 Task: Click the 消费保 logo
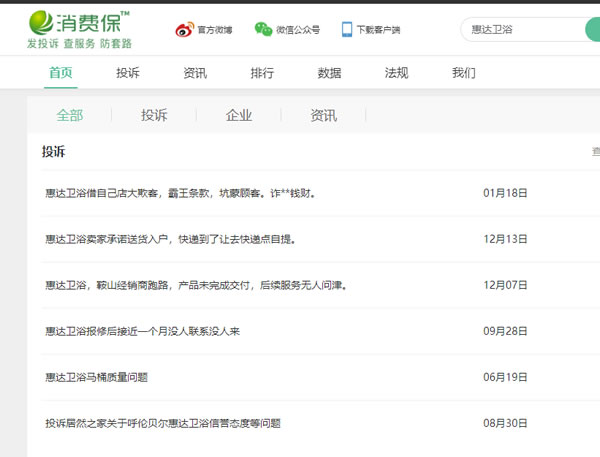click(x=79, y=29)
